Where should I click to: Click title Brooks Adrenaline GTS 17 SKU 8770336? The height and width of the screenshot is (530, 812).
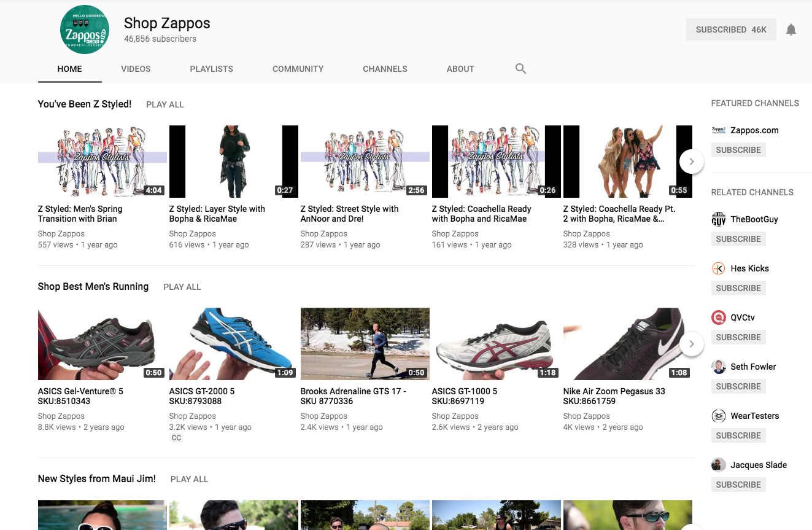click(354, 396)
